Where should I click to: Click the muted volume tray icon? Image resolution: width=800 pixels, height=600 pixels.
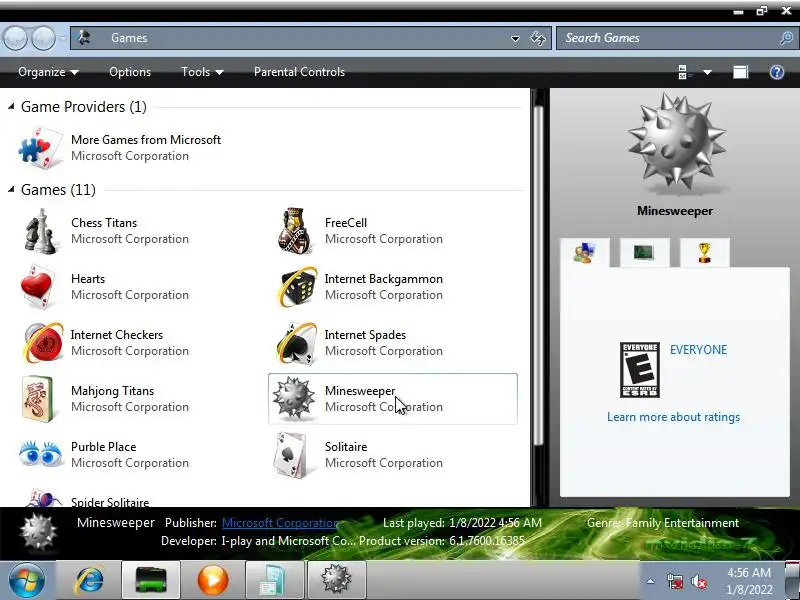698,581
